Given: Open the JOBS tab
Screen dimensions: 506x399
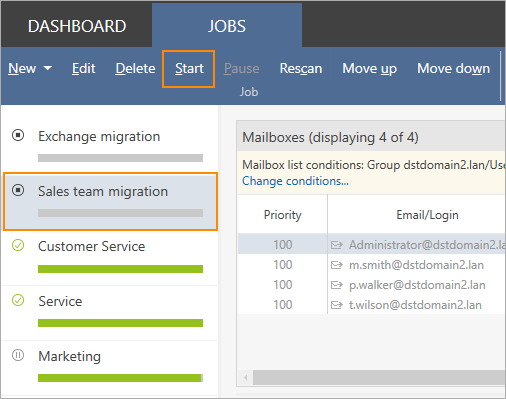Looking at the screenshot, I should pyautogui.click(x=227, y=26).
